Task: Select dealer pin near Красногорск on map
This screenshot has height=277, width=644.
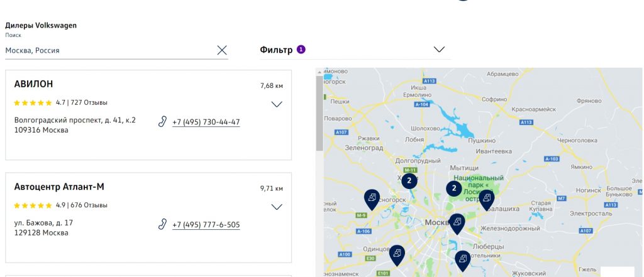Action: [x=372, y=200]
